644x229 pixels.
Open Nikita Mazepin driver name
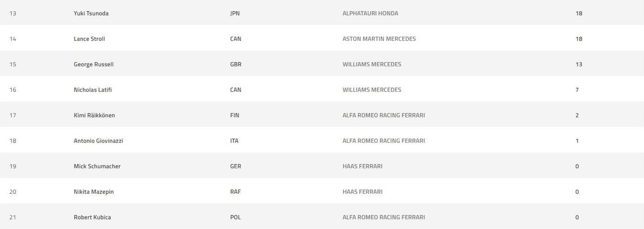(94, 192)
